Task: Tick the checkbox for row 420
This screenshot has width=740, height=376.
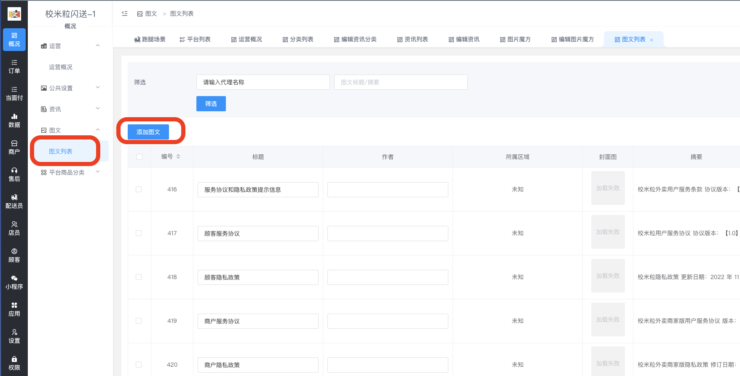Action: click(x=139, y=365)
